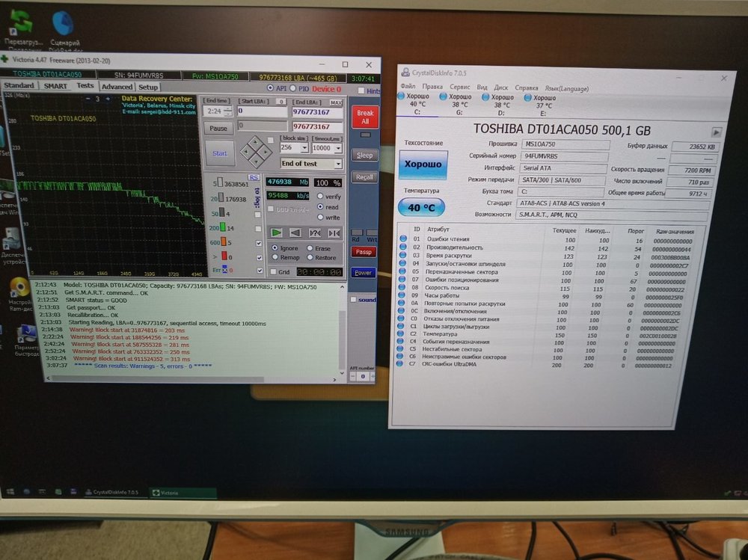The image size is (748, 560).
Task: Click the Pause button
Action: [x=218, y=129]
